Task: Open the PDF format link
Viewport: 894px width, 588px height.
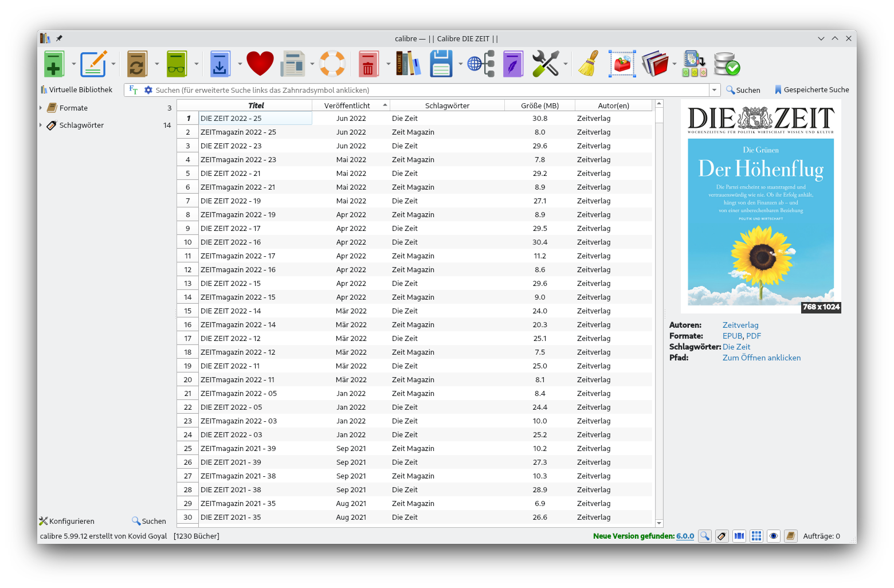Action: tap(754, 336)
